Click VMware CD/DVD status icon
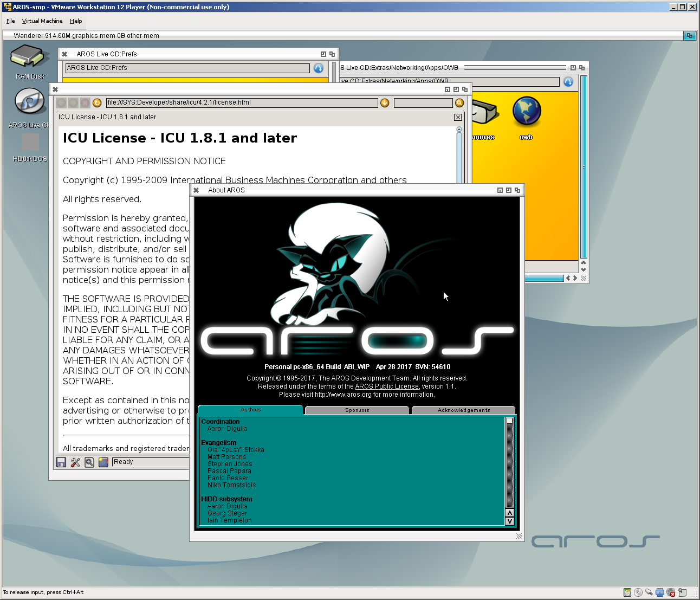This screenshot has width=700, height=600. pyautogui.click(x=638, y=592)
